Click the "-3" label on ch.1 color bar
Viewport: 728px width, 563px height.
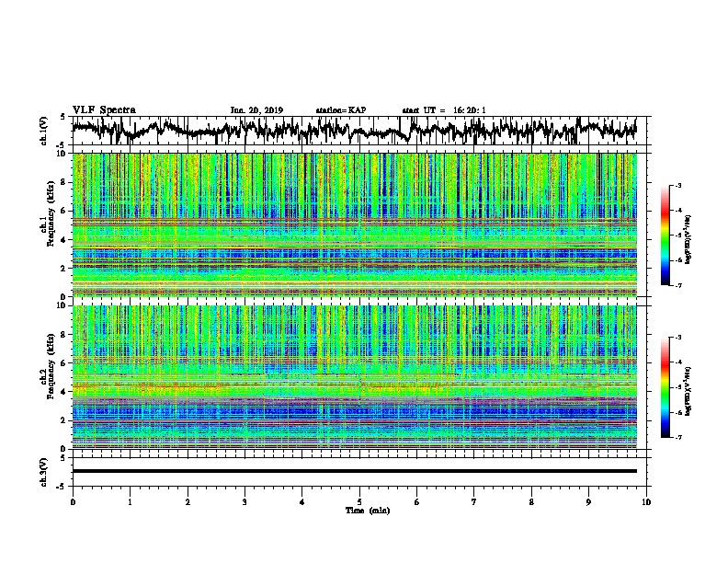pos(677,185)
